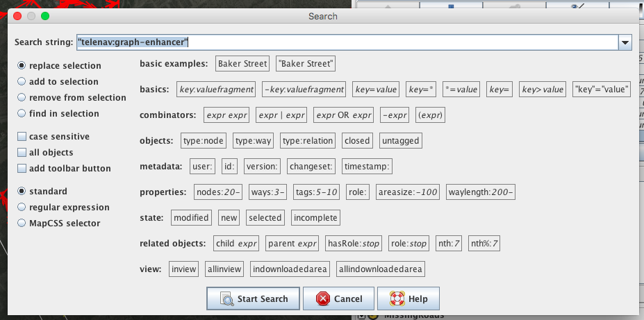This screenshot has height=320, width=644.
Task: Insert the ways:3- property filter
Action: (267, 192)
